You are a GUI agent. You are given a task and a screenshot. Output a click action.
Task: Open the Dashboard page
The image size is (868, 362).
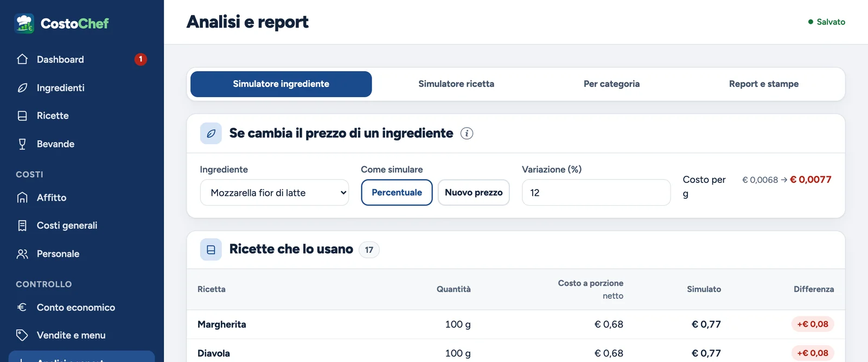pos(82,59)
